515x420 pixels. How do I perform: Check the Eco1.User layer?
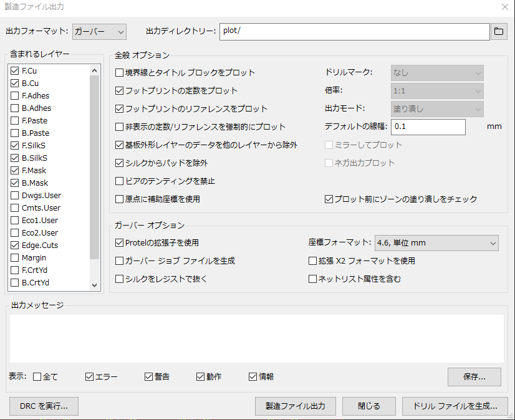(x=14, y=221)
